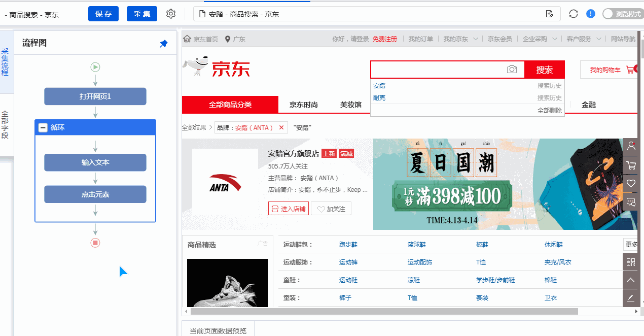Open the 全部商品分类 menu
This screenshot has width=644, height=336.
point(230,105)
